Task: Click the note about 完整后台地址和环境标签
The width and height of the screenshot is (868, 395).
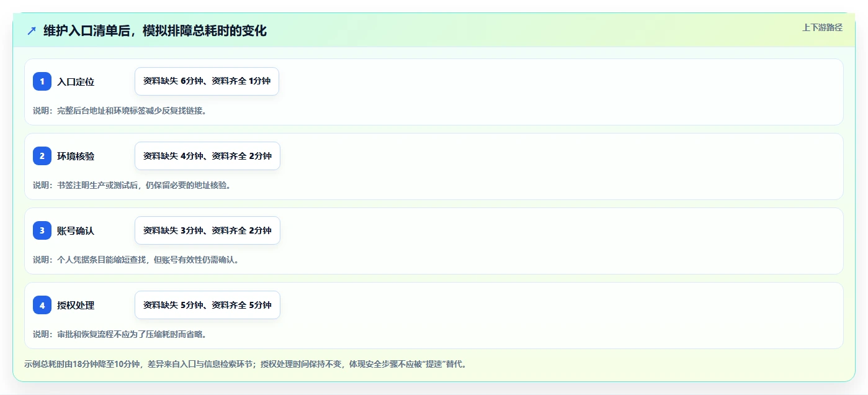Action: tap(120, 111)
